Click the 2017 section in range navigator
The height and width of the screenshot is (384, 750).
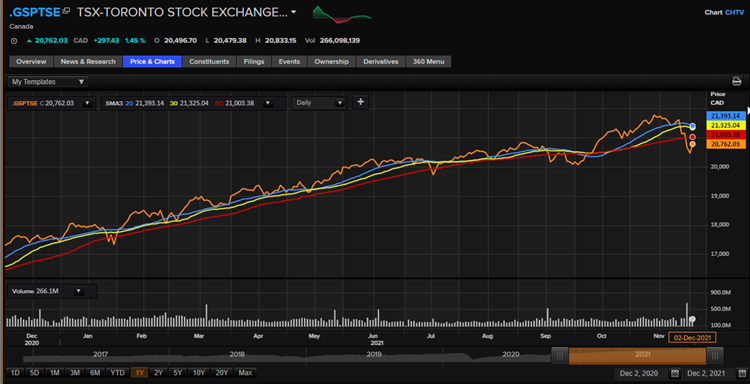(x=100, y=355)
